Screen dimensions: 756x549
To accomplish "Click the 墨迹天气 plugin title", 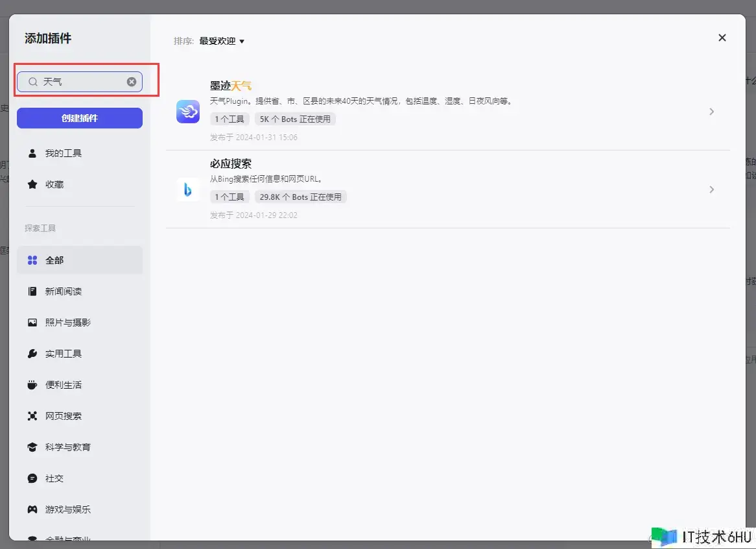I will click(230, 86).
